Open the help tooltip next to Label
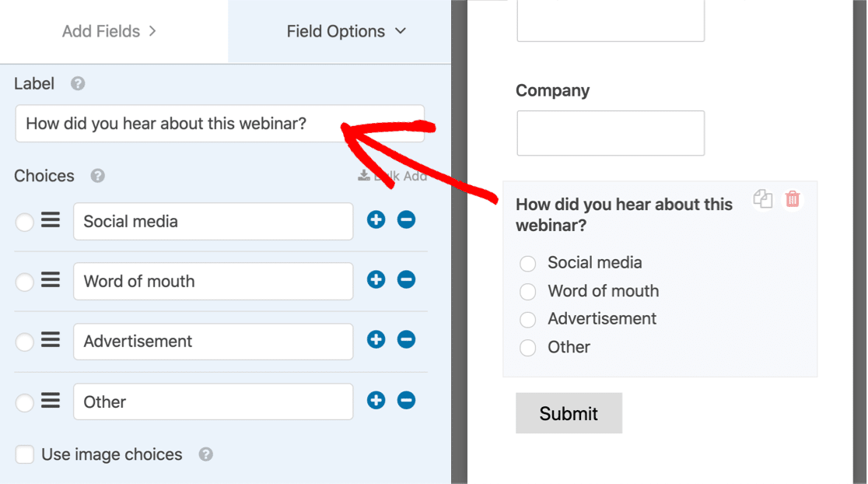Image resolution: width=868 pixels, height=484 pixels. click(x=78, y=83)
